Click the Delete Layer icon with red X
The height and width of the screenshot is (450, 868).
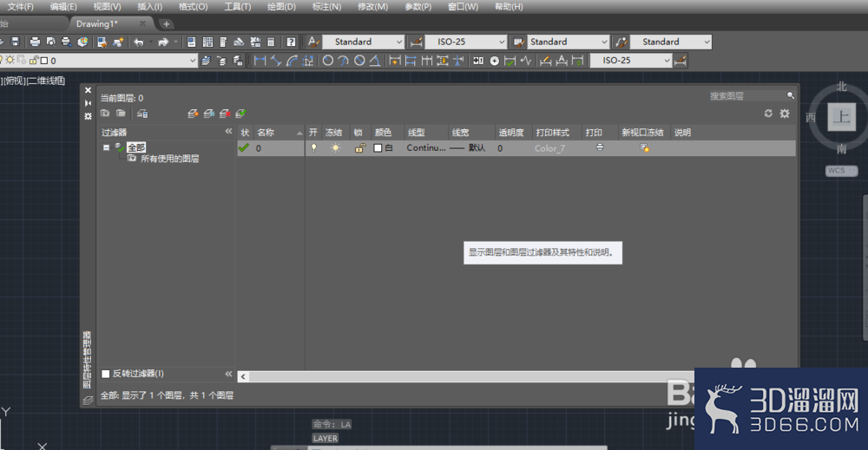click(x=225, y=114)
